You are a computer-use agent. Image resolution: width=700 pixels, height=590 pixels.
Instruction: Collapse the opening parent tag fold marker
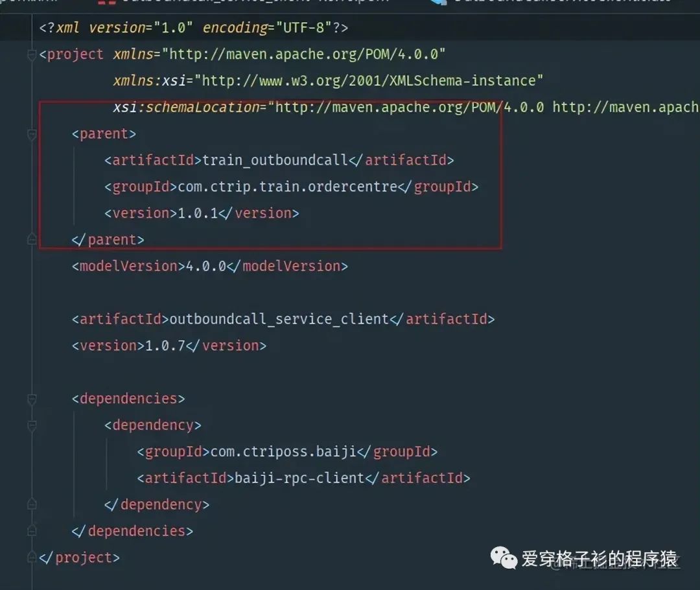click(x=32, y=134)
